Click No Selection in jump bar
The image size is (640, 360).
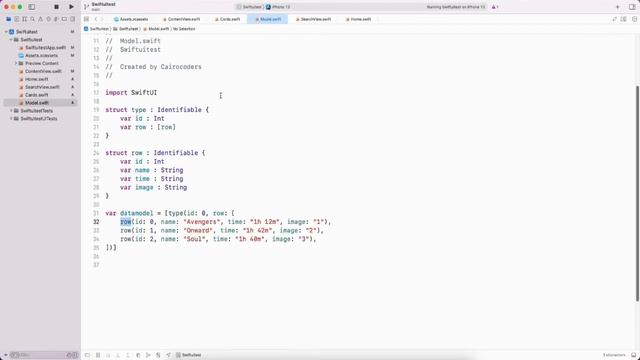click(184, 29)
